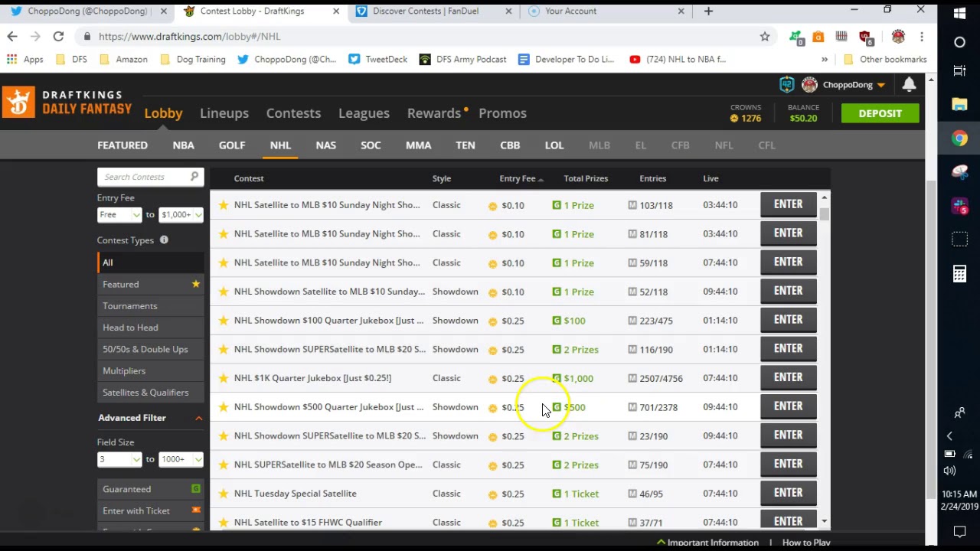
Task: Open the minimum field size 3 dropdown
Action: click(119, 459)
